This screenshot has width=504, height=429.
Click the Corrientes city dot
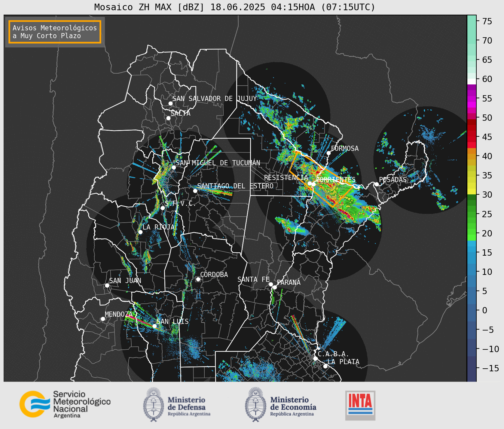313,184
